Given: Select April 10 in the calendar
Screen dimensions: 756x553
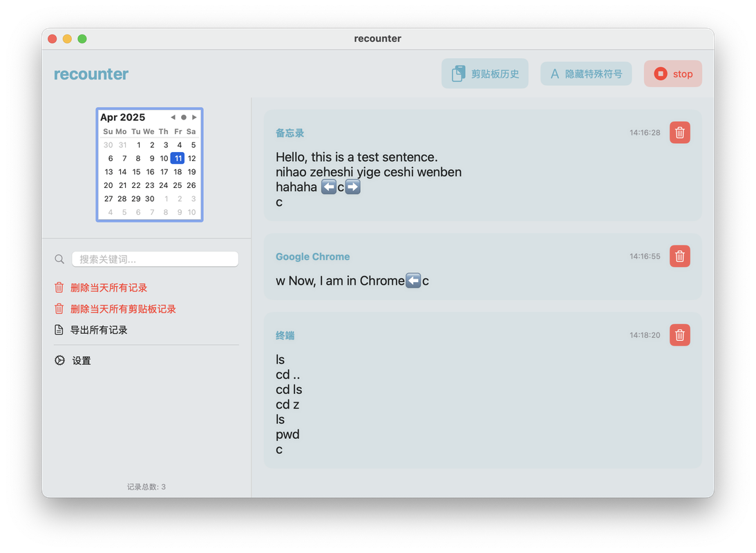Looking at the screenshot, I should pos(164,158).
